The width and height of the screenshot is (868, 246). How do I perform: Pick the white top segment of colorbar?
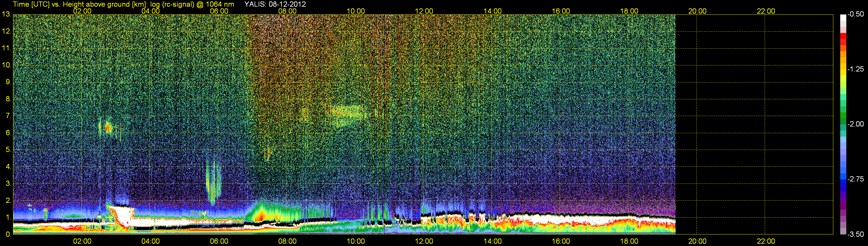coord(843,18)
